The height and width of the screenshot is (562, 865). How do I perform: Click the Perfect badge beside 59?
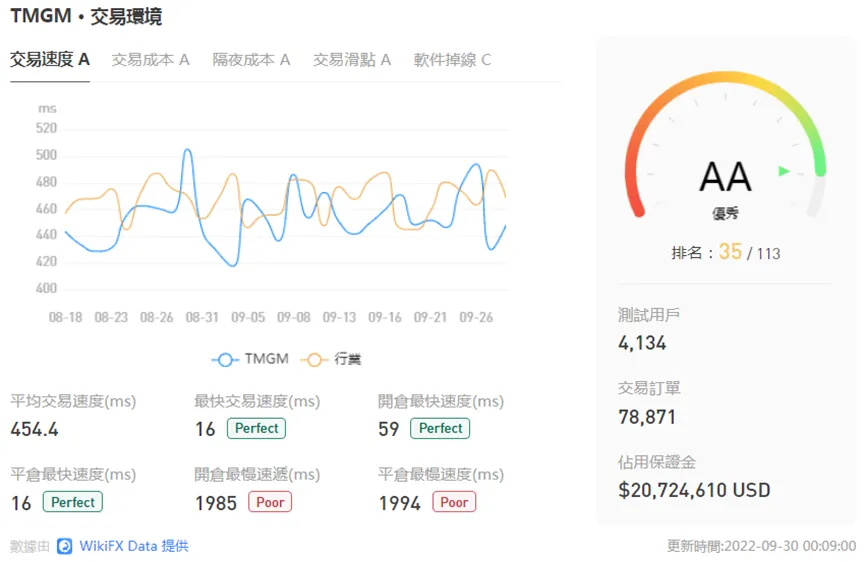click(440, 429)
